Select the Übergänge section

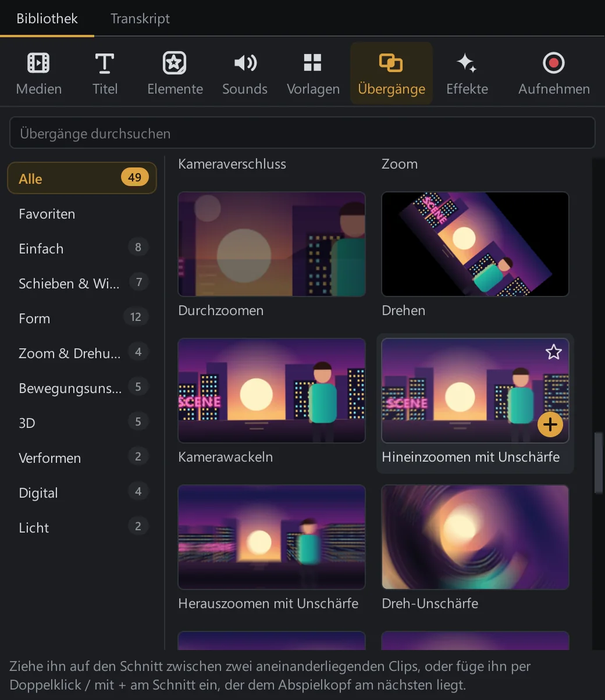pos(392,74)
